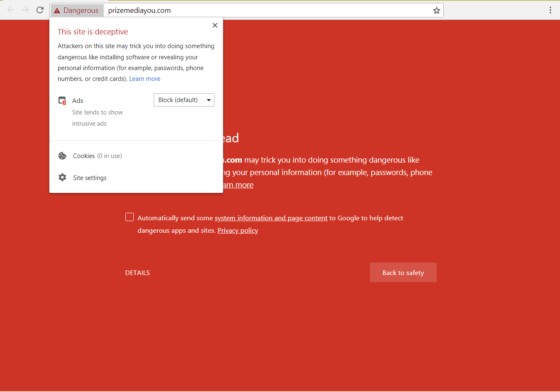Screen dimensions: 560x392
Task: Open the Privacy policy link
Action: (x=237, y=231)
